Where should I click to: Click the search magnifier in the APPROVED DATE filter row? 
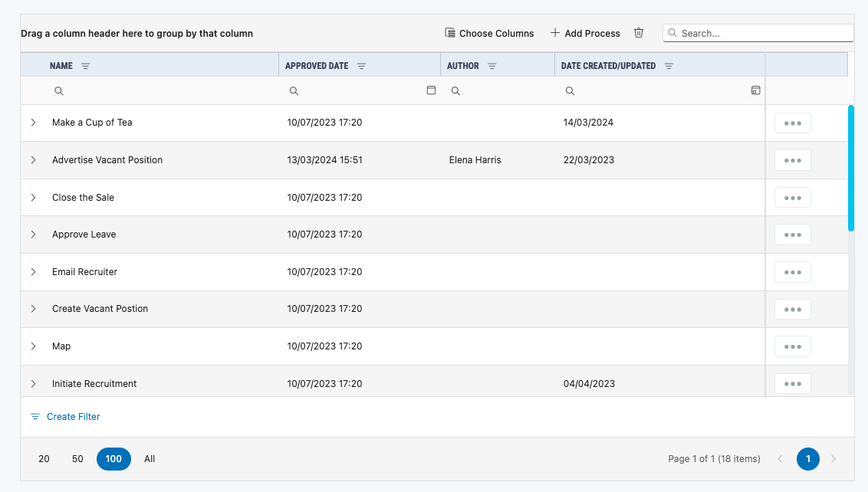[x=294, y=90]
